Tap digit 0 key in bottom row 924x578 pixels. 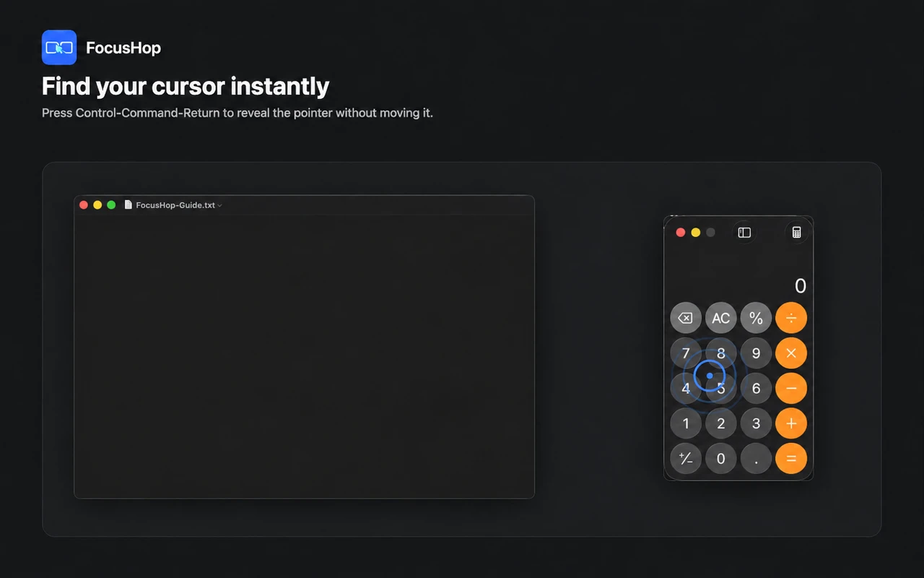(x=721, y=458)
